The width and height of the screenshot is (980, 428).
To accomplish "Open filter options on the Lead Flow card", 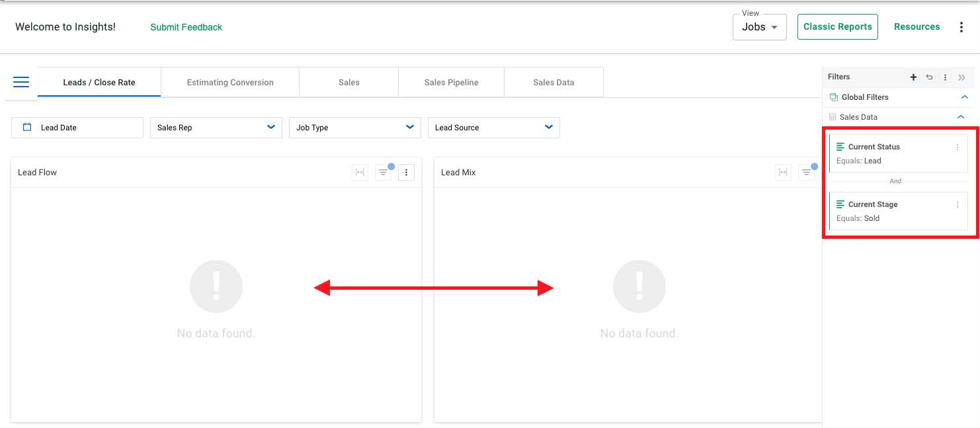I will click(x=384, y=171).
